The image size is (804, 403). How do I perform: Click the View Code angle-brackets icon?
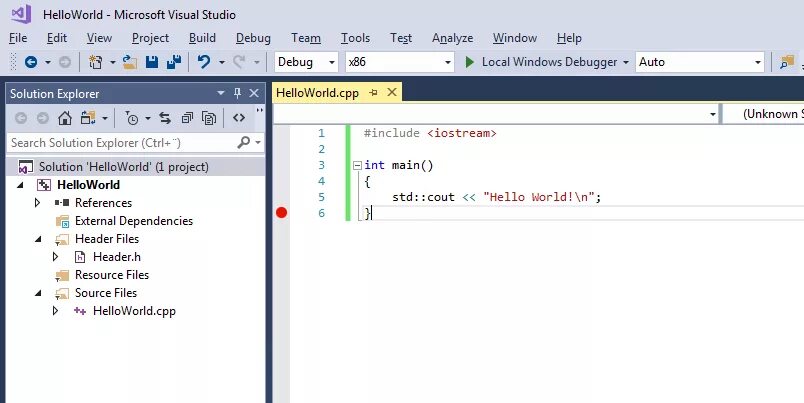click(x=239, y=118)
